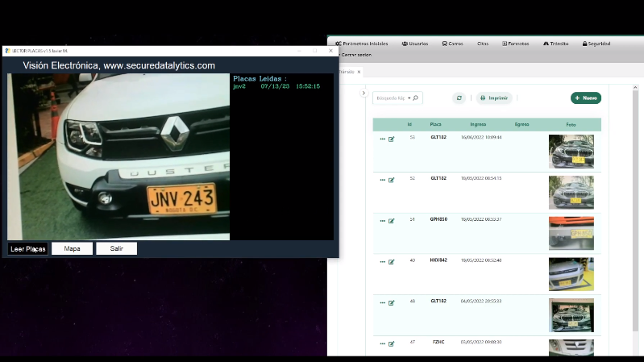This screenshot has width=644, height=362.
Task: Expand the side panel chevron
Action: [x=364, y=94]
